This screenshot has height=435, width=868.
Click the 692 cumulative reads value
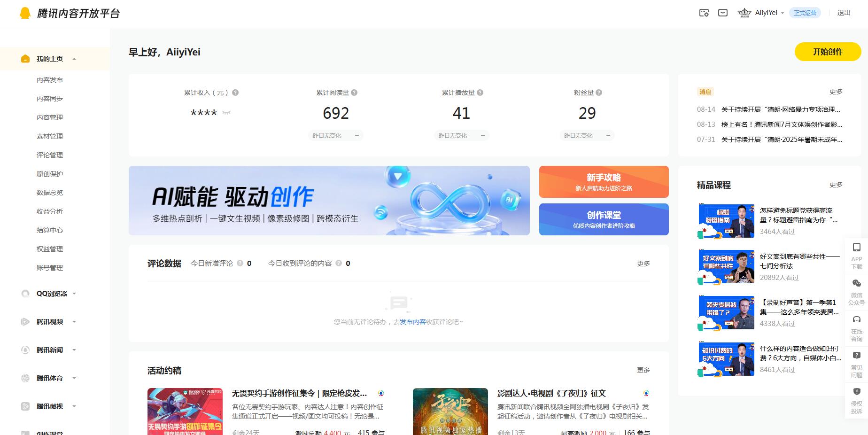pos(336,113)
